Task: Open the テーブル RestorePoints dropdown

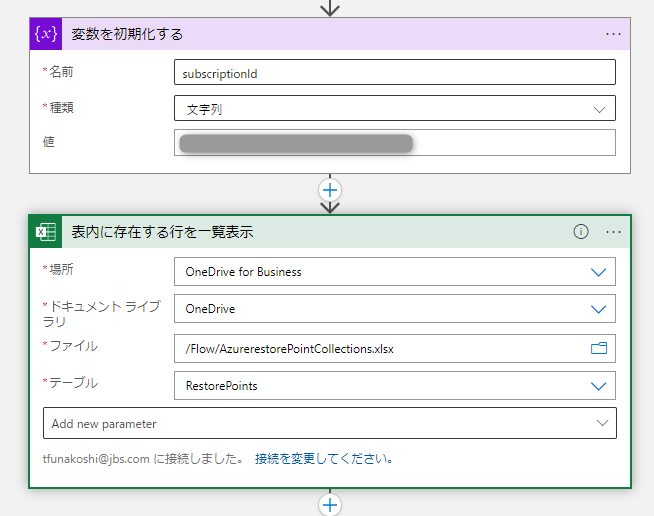Action: click(x=598, y=386)
